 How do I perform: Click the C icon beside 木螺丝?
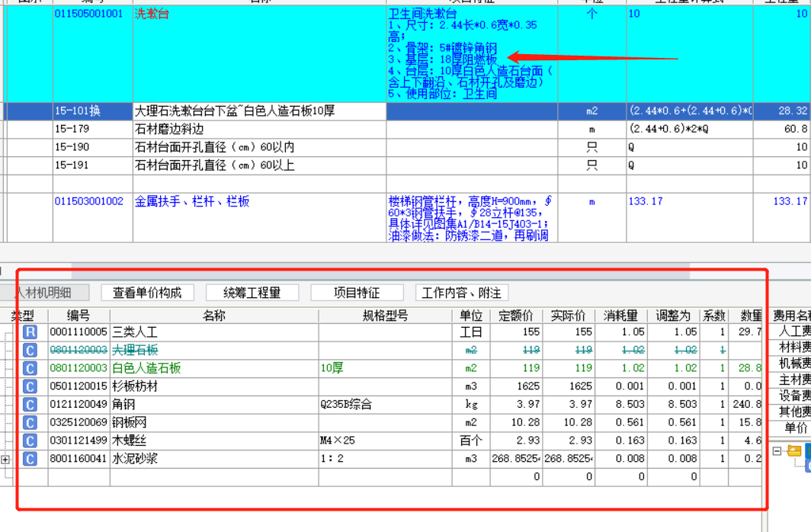[30, 441]
